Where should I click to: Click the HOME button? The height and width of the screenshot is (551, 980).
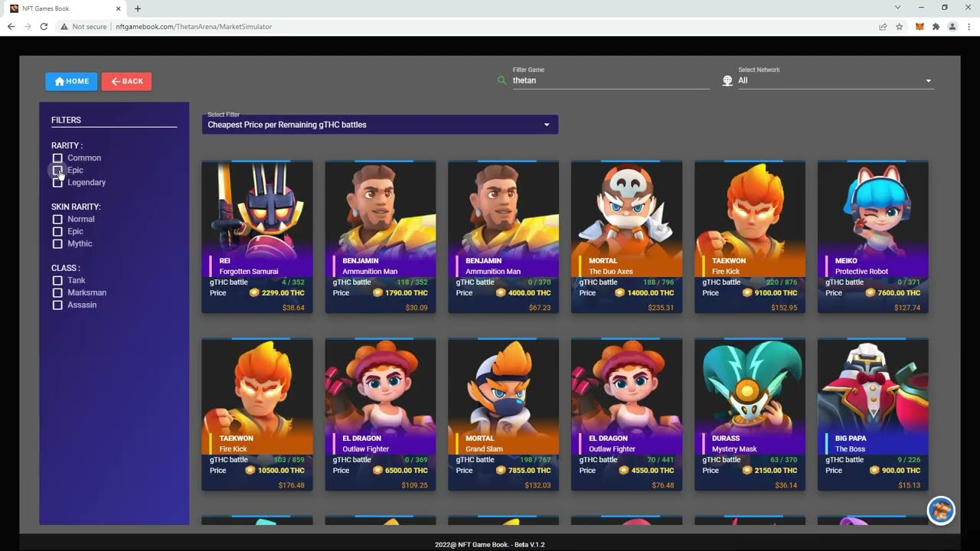point(71,81)
